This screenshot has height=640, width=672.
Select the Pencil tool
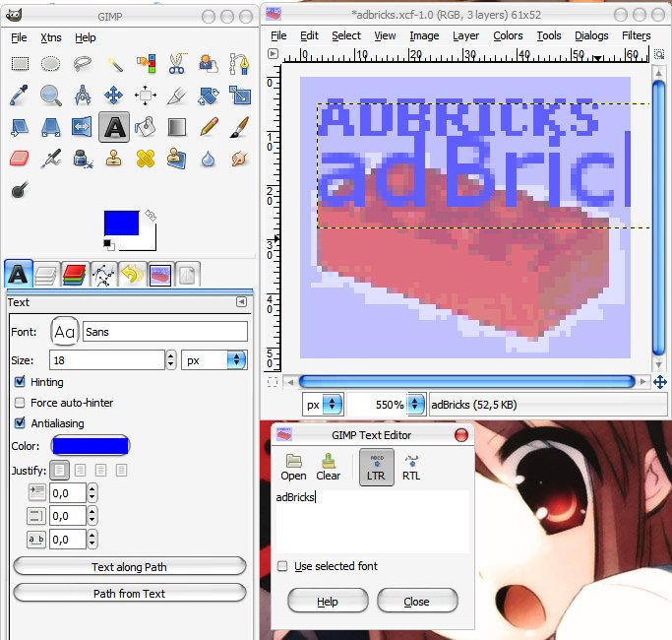[209, 127]
